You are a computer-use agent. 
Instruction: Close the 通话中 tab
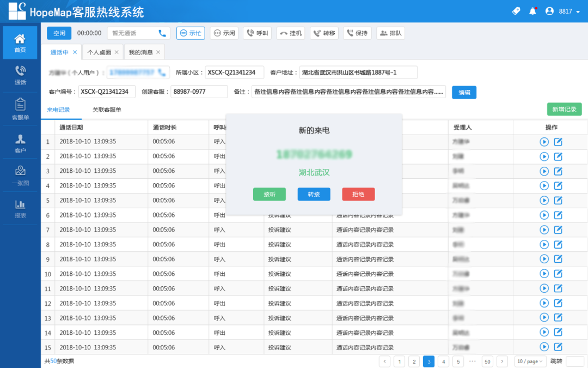coord(75,52)
